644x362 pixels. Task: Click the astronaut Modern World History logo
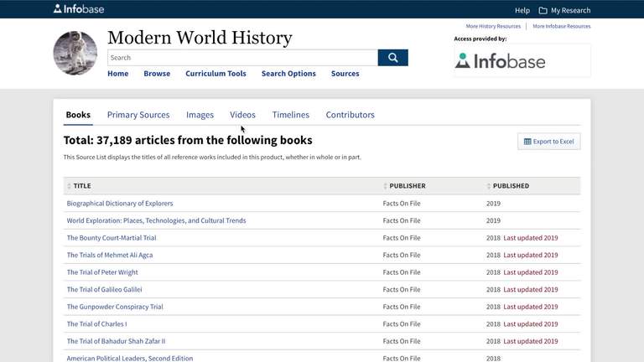(x=75, y=54)
